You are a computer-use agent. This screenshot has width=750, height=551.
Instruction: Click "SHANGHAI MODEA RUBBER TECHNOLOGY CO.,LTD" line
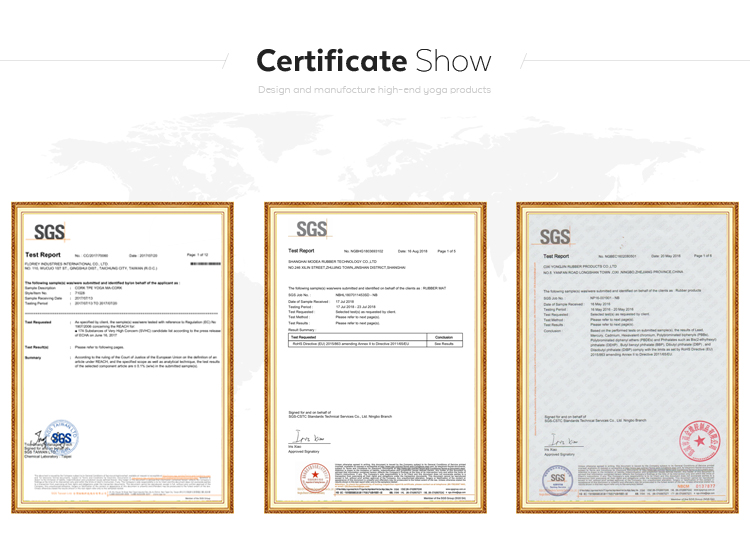[332, 262]
